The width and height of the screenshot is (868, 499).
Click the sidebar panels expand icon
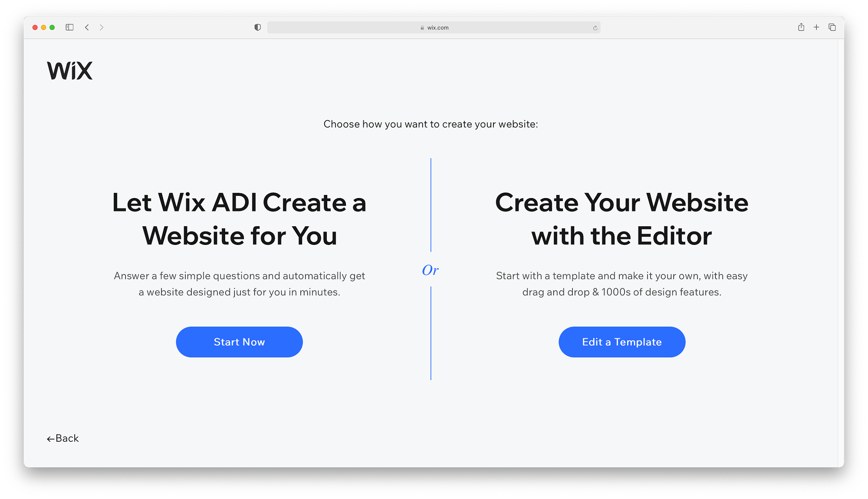tap(70, 27)
